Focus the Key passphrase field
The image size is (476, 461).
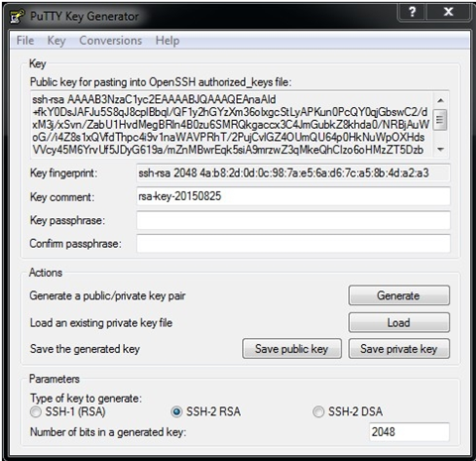[x=294, y=220]
